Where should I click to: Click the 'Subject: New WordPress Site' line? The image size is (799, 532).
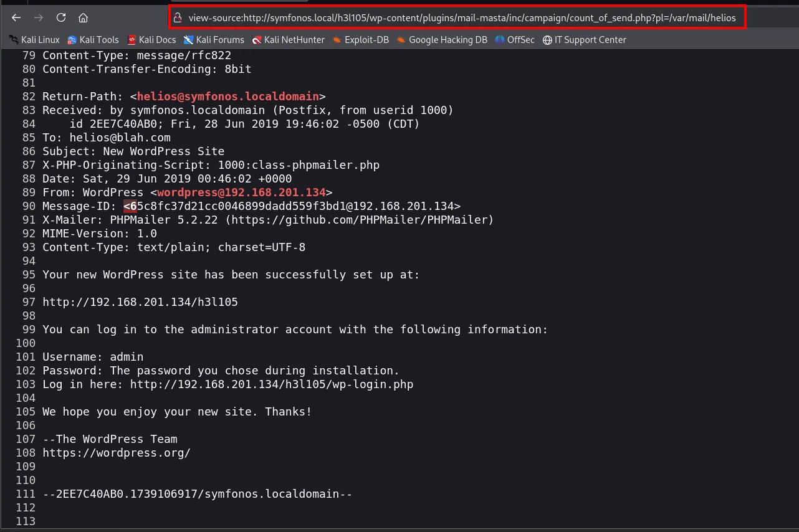pyautogui.click(x=133, y=151)
